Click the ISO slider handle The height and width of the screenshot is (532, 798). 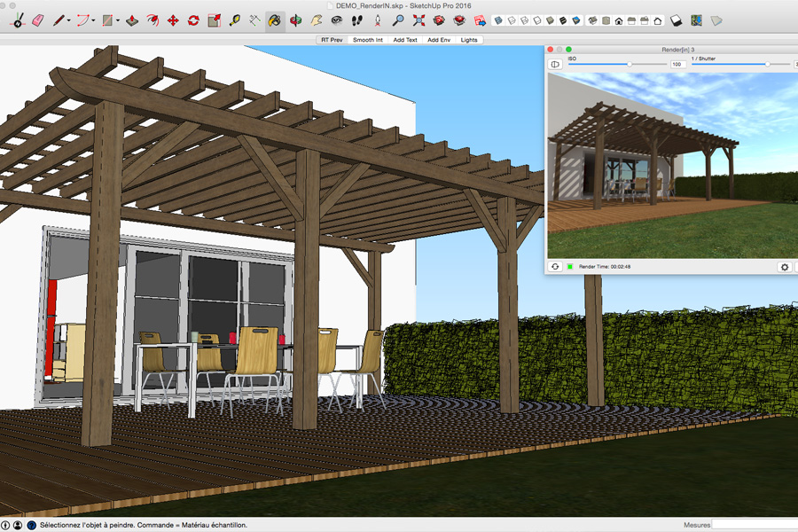[630, 64]
